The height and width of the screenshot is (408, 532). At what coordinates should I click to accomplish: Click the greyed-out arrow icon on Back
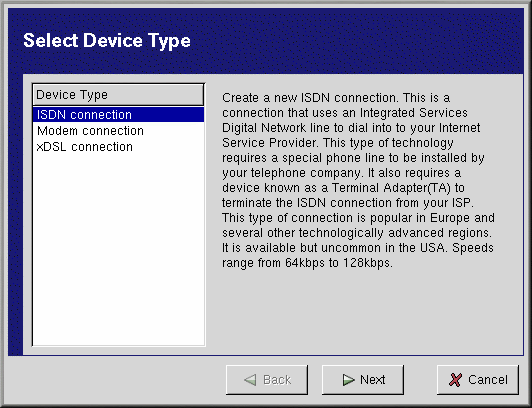pyautogui.click(x=250, y=380)
